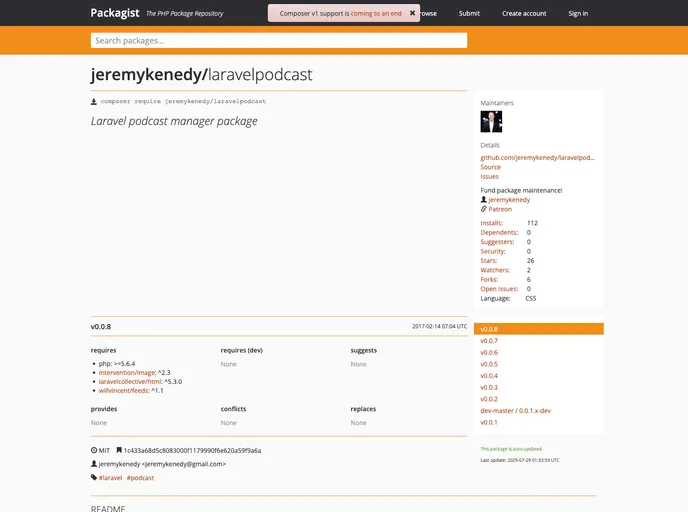Viewport: 688px width, 512px height.
Task: Open the Watchers link
Action: coord(495,270)
